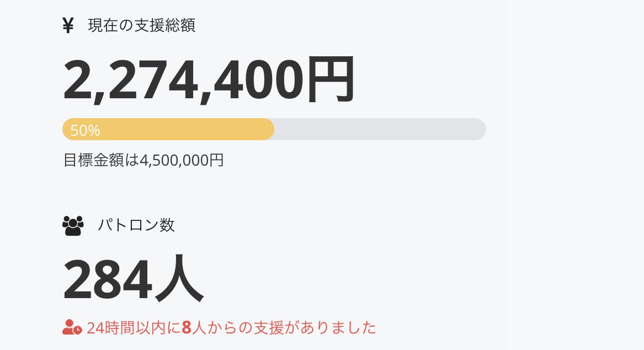Click the red 24時間以内に text
This screenshot has height=350, width=644.
tap(134, 328)
